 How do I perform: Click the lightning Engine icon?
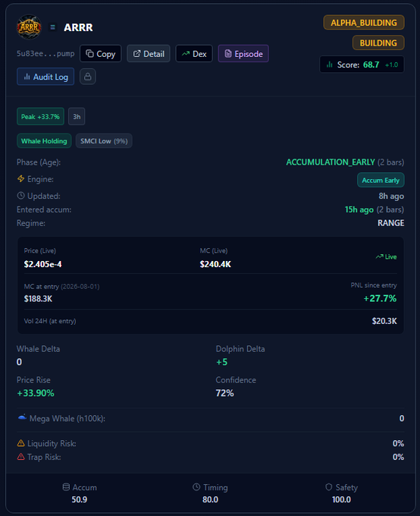pyautogui.click(x=20, y=178)
